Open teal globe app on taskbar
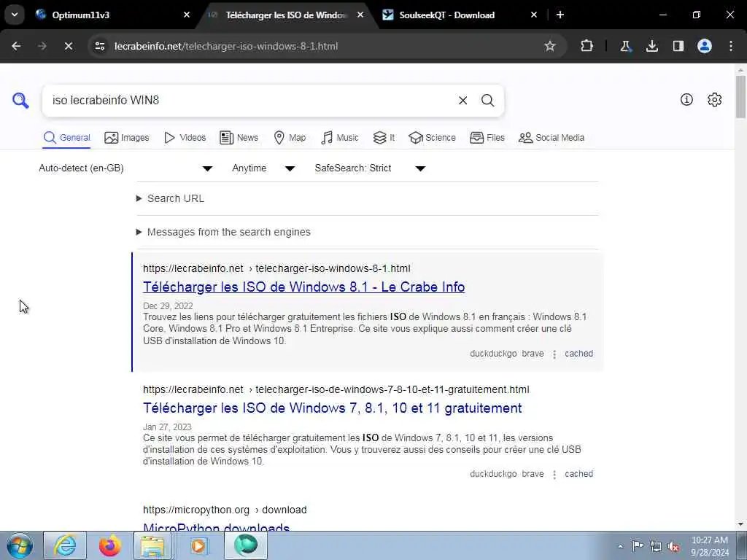747x560 pixels. point(245,545)
